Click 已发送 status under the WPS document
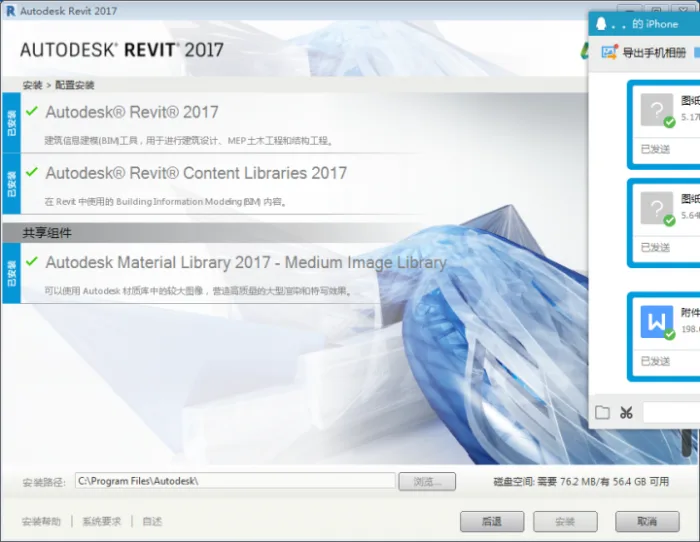The height and width of the screenshot is (542, 700). pos(655,361)
